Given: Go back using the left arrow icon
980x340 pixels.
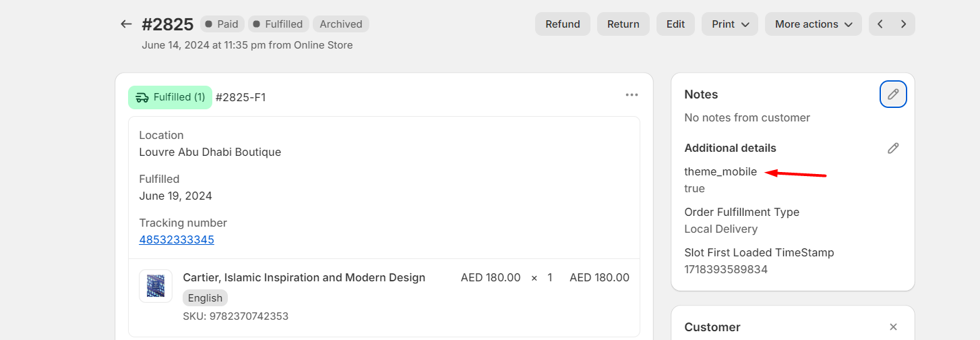Looking at the screenshot, I should click(126, 24).
